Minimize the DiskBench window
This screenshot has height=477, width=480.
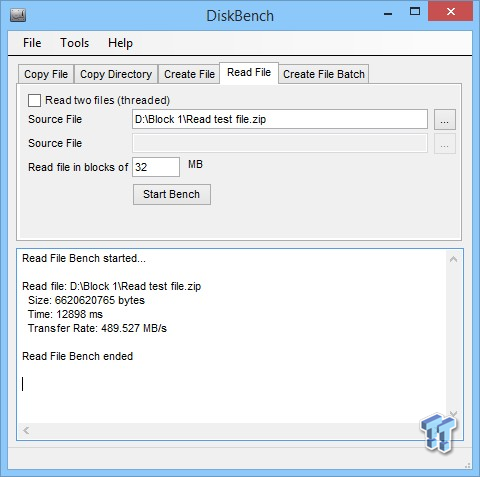click(388, 14)
